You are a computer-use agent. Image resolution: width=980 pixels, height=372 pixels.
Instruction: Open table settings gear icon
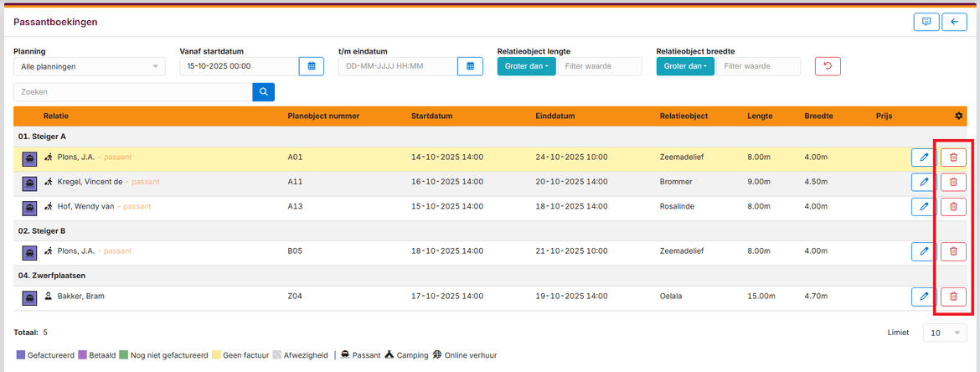coord(959,116)
